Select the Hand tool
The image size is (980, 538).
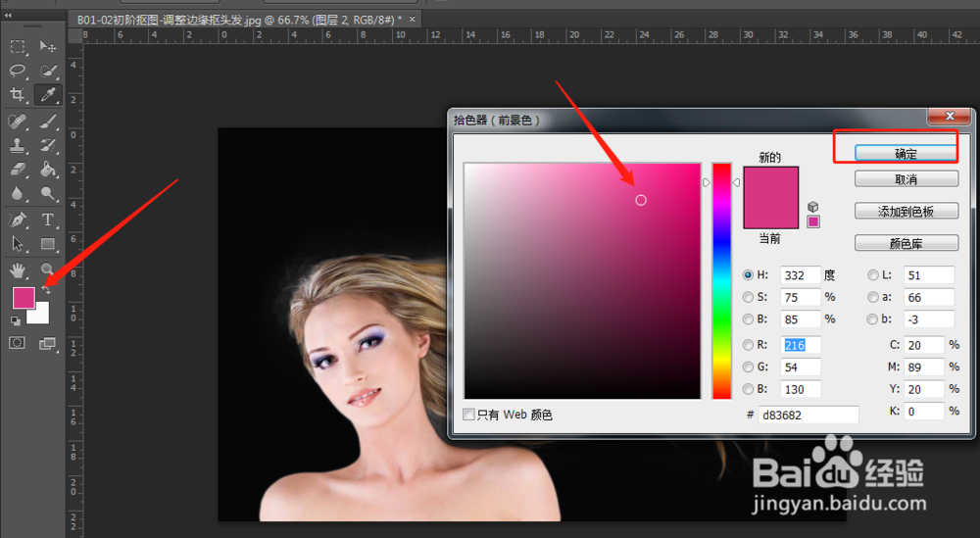click(x=18, y=269)
